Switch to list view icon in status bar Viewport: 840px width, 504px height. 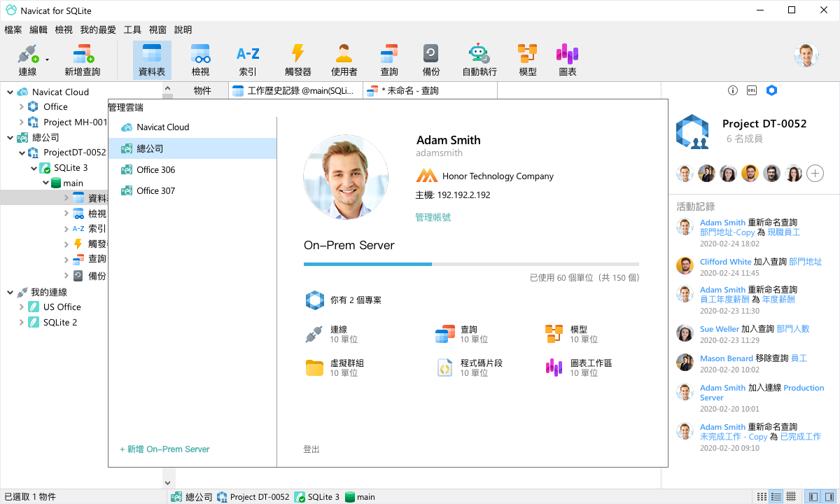click(x=762, y=496)
